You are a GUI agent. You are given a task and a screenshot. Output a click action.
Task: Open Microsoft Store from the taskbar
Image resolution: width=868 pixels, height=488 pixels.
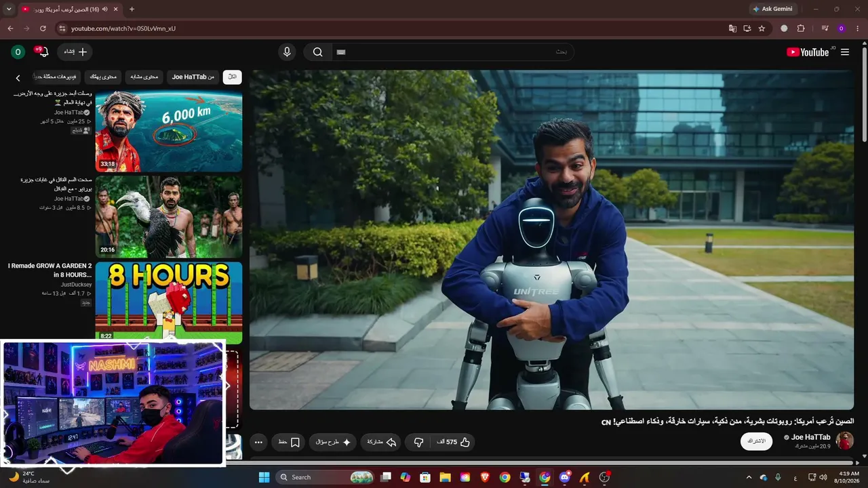(x=425, y=477)
